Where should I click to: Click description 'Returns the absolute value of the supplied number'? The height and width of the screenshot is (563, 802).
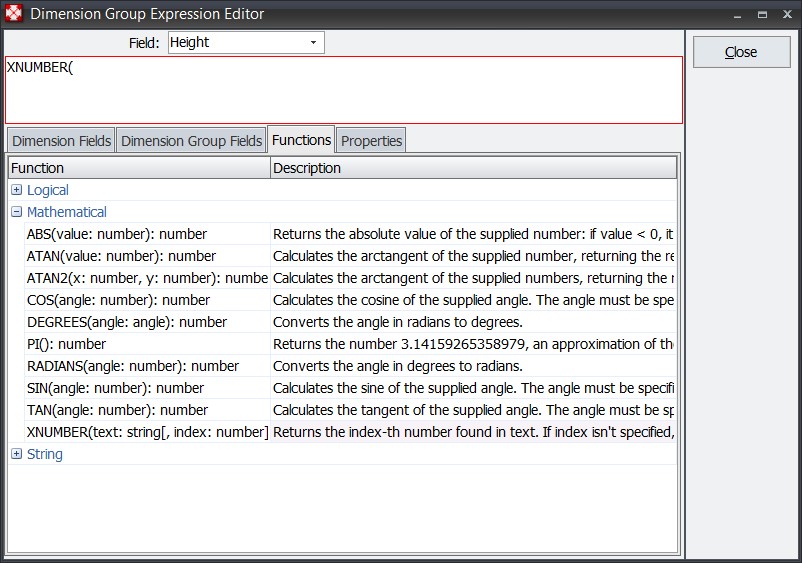[473, 234]
